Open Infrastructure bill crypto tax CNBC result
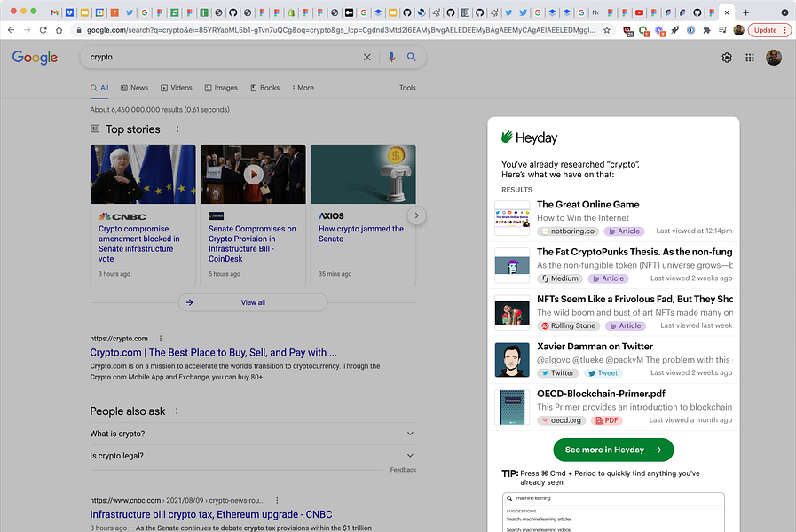The height and width of the screenshot is (532, 796). point(211,514)
